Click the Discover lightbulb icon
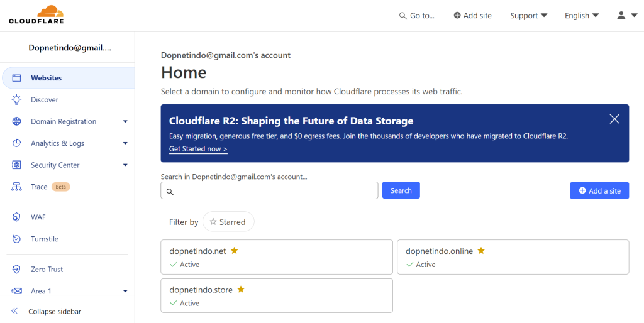Viewport: 644px width, 323px height. click(x=16, y=100)
